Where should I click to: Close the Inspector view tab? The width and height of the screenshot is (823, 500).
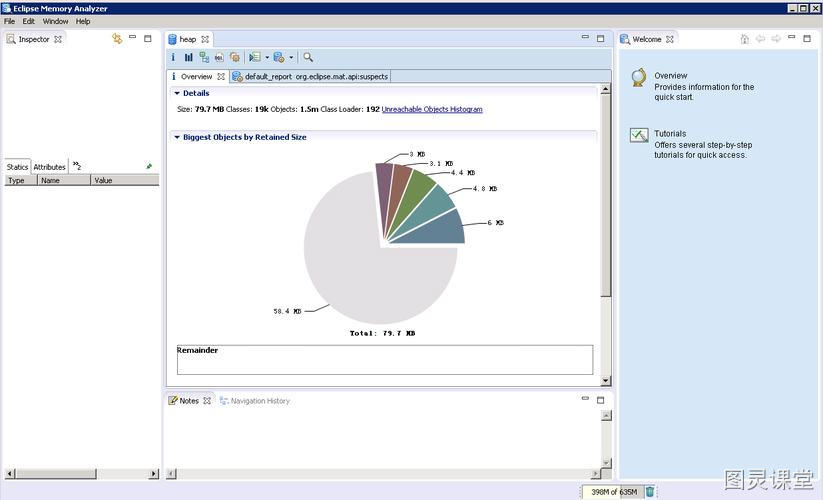58,39
